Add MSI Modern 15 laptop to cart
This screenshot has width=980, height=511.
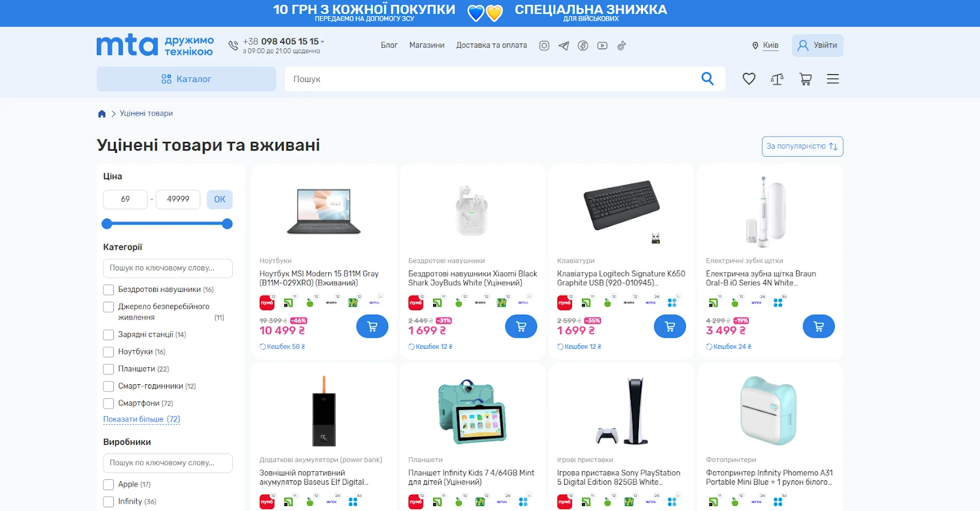[372, 327]
